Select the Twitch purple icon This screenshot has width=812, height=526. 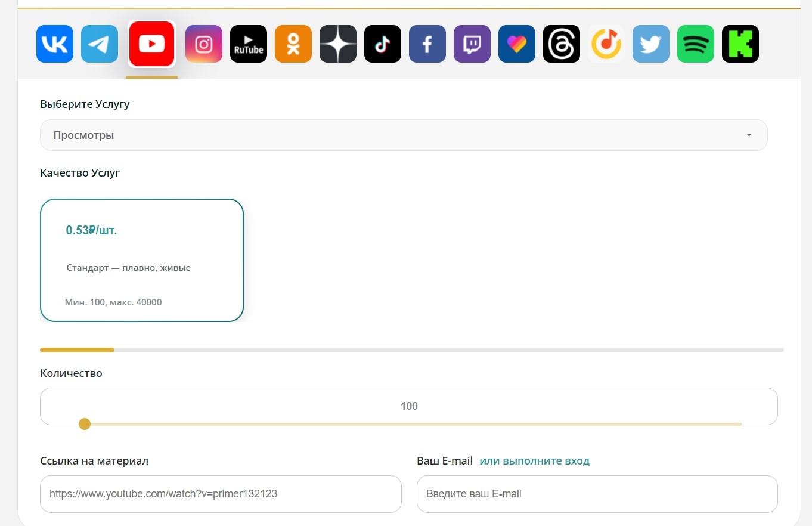click(472, 44)
